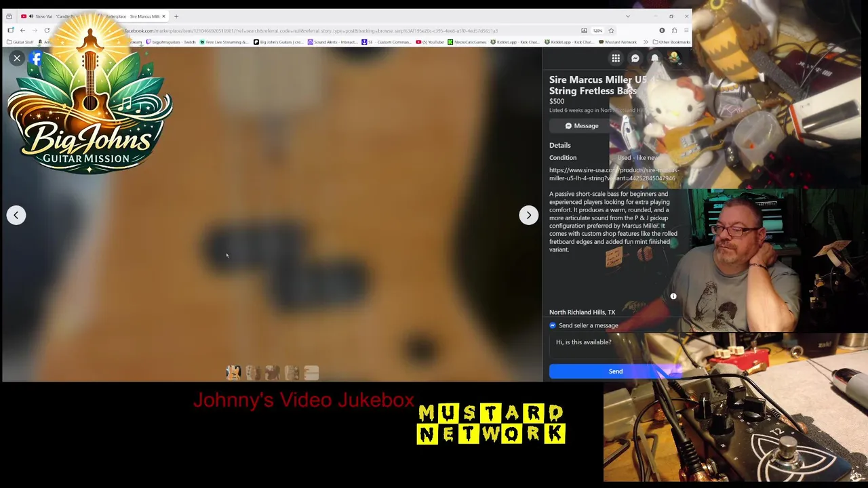Screen dimensions: 868x488
Task: Click the Details heading
Action: click(x=560, y=145)
